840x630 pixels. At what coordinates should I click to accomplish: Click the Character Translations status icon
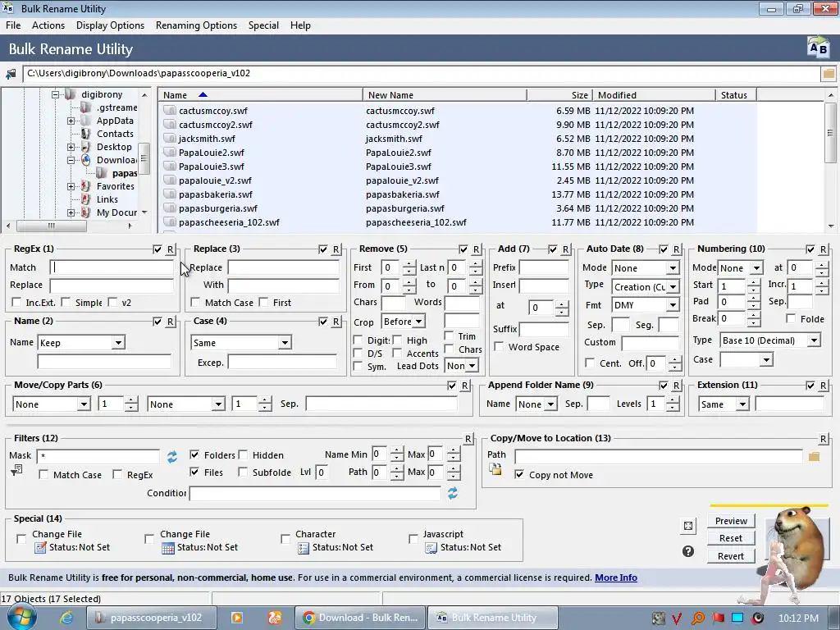(x=304, y=547)
